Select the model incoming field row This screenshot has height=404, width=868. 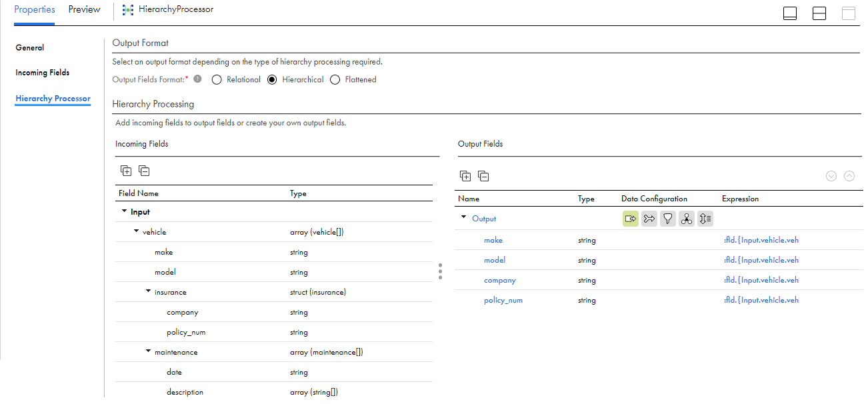[274, 272]
